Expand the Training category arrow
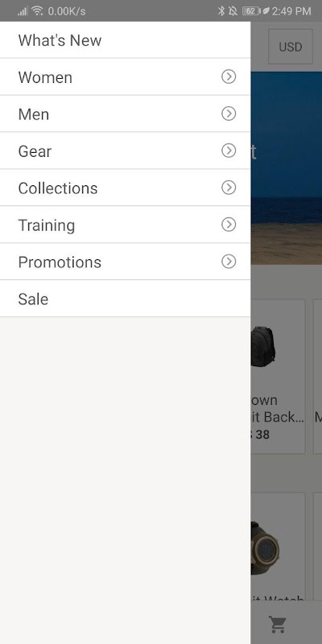Viewport: 322px width, 644px height. pos(229,225)
